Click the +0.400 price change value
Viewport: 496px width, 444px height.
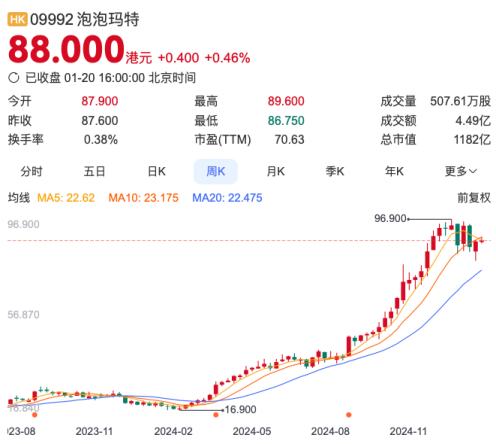tap(178, 58)
